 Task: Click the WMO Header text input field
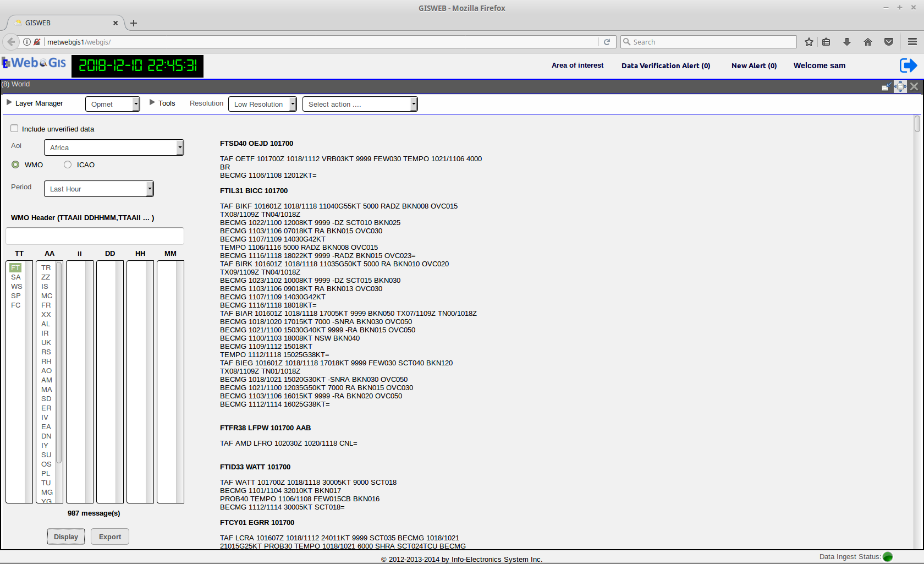point(95,236)
